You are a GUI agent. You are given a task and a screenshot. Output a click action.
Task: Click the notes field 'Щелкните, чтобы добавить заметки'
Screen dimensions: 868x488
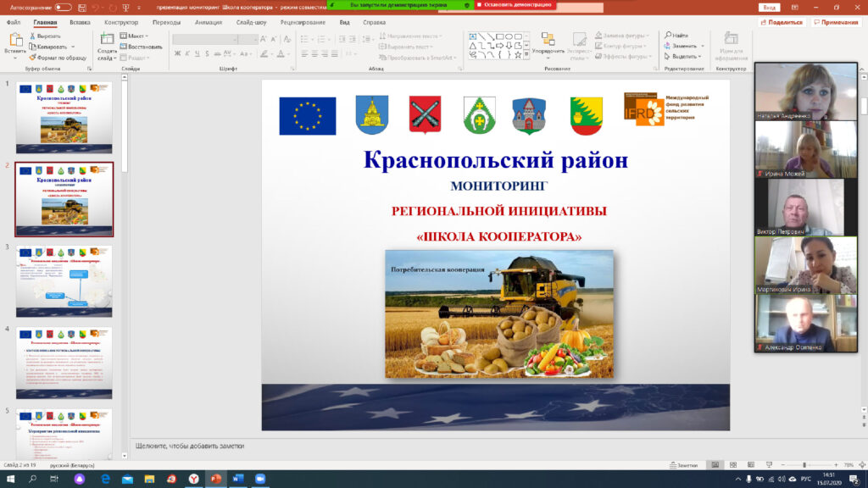tap(190, 446)
